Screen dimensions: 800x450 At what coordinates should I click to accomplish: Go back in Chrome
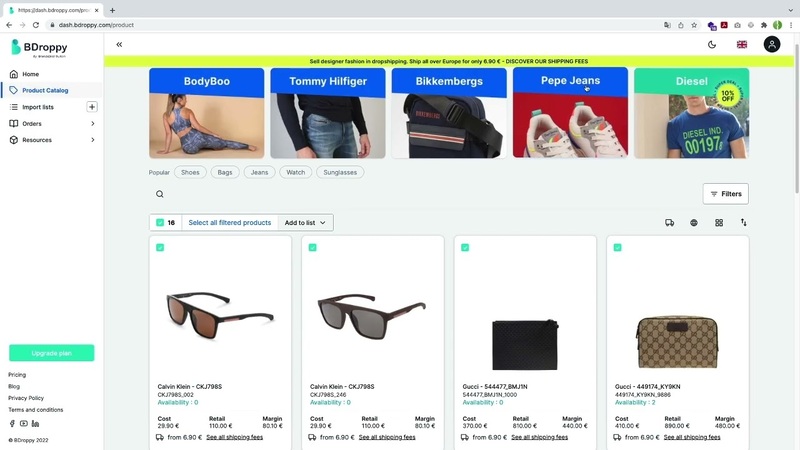(x=9, y=24)
